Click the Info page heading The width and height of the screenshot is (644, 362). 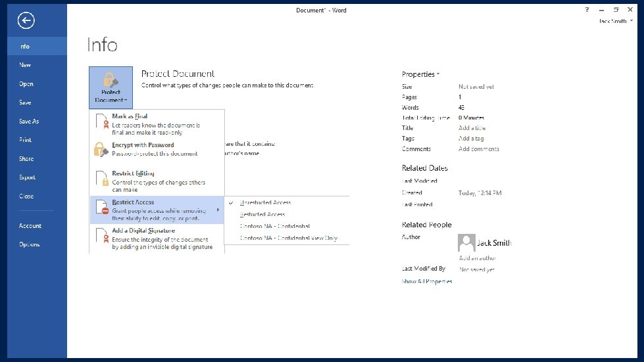[102, 45]
